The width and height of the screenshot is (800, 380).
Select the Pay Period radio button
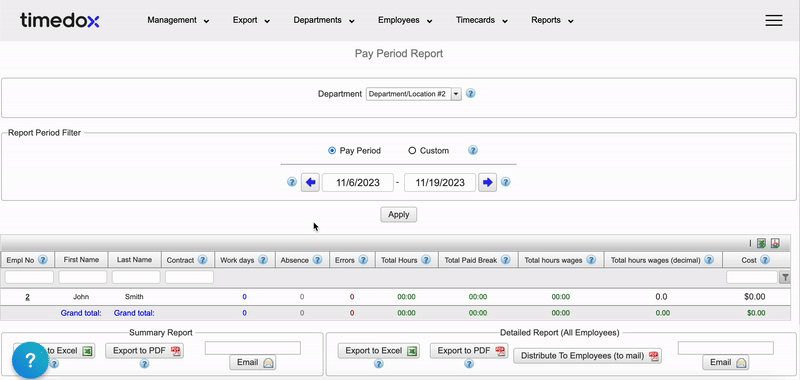tap(332, 151)
